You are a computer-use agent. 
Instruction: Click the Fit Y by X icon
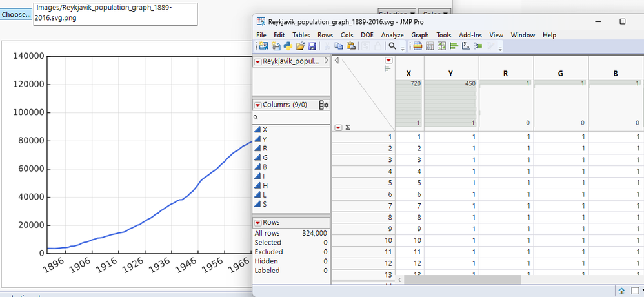[466, 46]
